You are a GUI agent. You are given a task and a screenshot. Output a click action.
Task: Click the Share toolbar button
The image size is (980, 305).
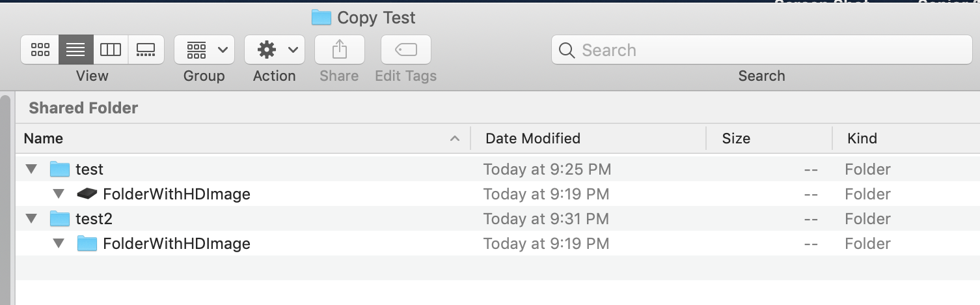point(339,50)
